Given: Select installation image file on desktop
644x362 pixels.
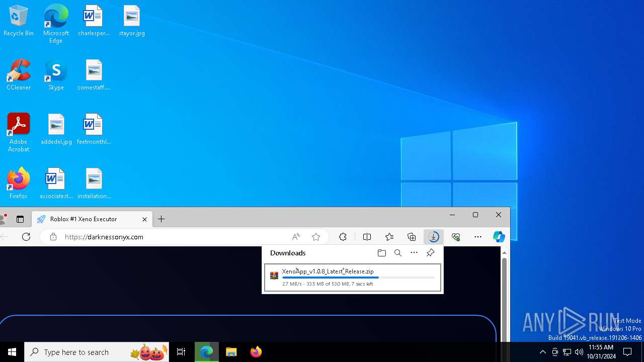Looking at the screenshot, I should click(x=94, y=184).
